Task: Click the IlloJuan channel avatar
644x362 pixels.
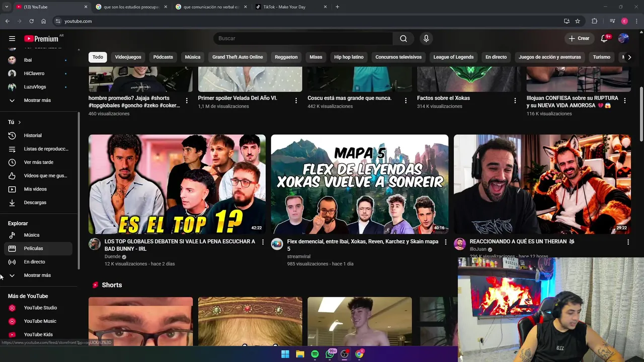Action: click(x=460, y=244)
